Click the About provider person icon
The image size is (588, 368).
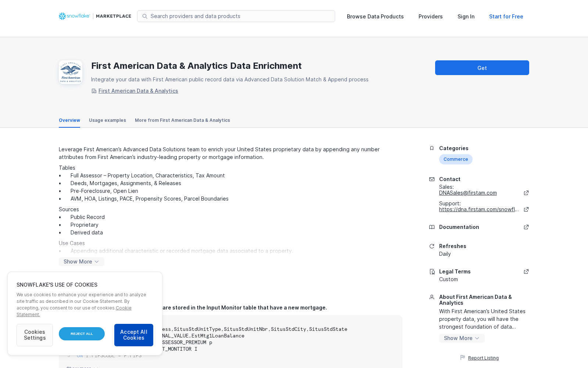tap(432, 297)
